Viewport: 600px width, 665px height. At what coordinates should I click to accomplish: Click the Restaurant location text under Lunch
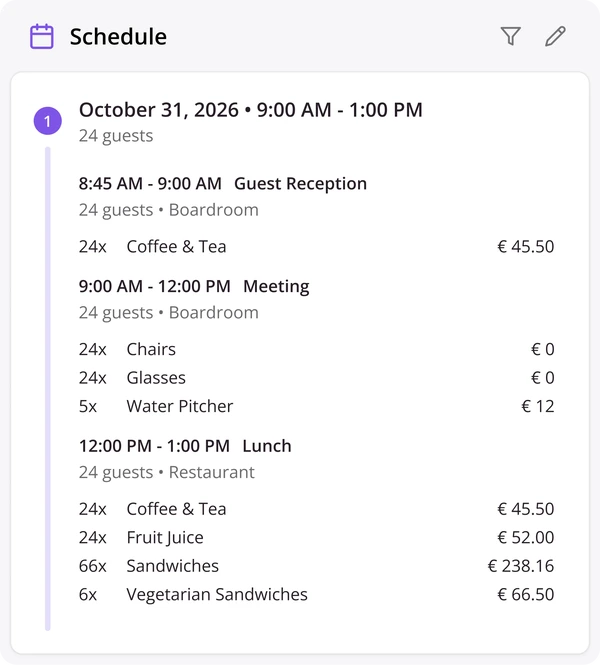(x=212, y=472)
